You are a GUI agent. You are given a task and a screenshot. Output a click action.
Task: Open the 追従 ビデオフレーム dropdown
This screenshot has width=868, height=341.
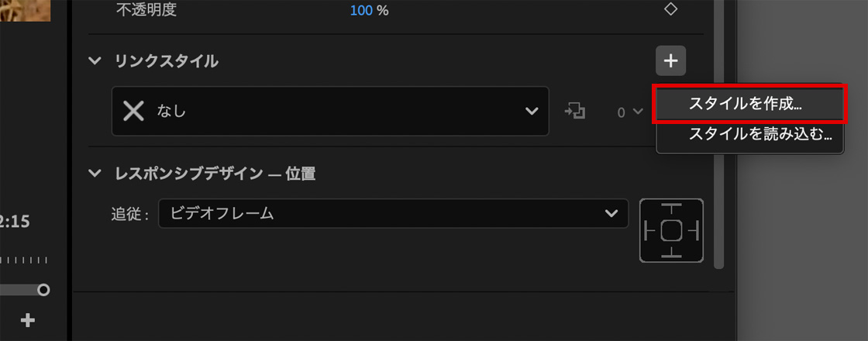pos(393,214)
